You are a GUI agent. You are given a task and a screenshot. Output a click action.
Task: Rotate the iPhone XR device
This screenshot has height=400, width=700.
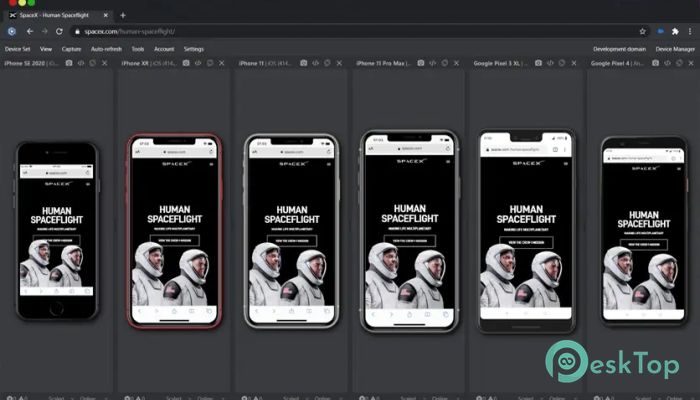pos(210,63)
